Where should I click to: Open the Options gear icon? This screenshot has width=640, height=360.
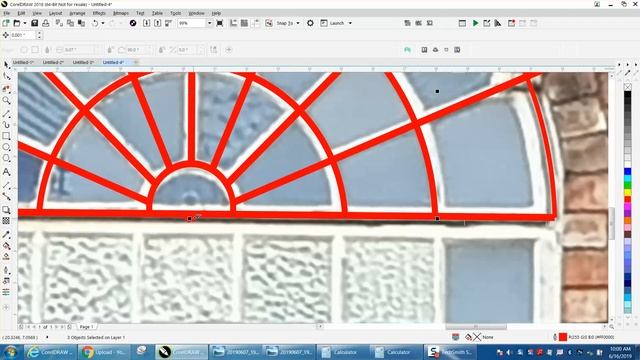tap(310, 23)
